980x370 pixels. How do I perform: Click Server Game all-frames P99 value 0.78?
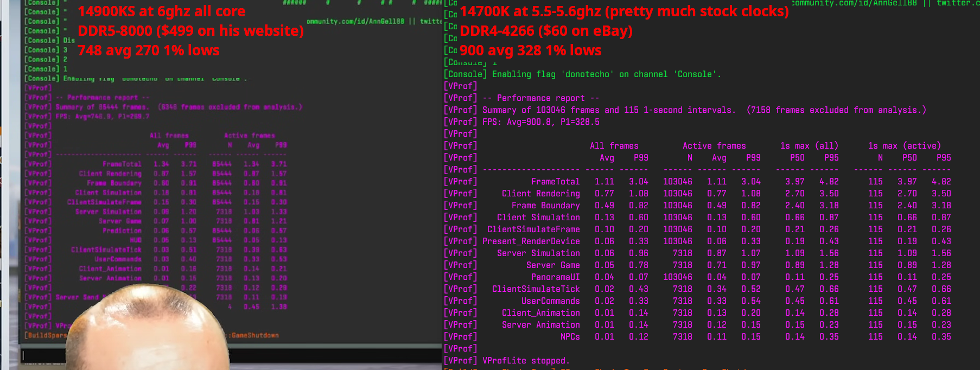coord(639,265)
